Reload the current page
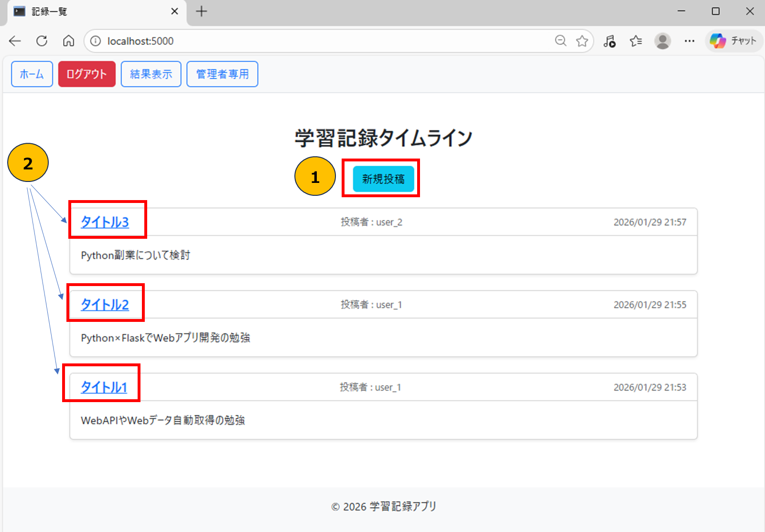 (x=42, y=41)
